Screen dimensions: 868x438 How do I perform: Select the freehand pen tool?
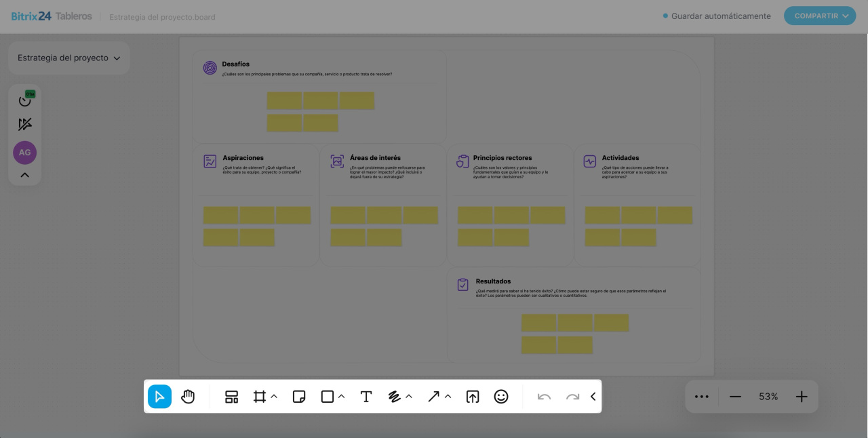coord(395,397)
